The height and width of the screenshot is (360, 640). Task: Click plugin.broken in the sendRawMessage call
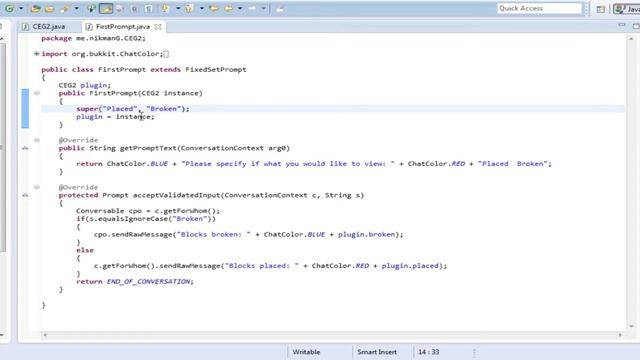point(367,234)
